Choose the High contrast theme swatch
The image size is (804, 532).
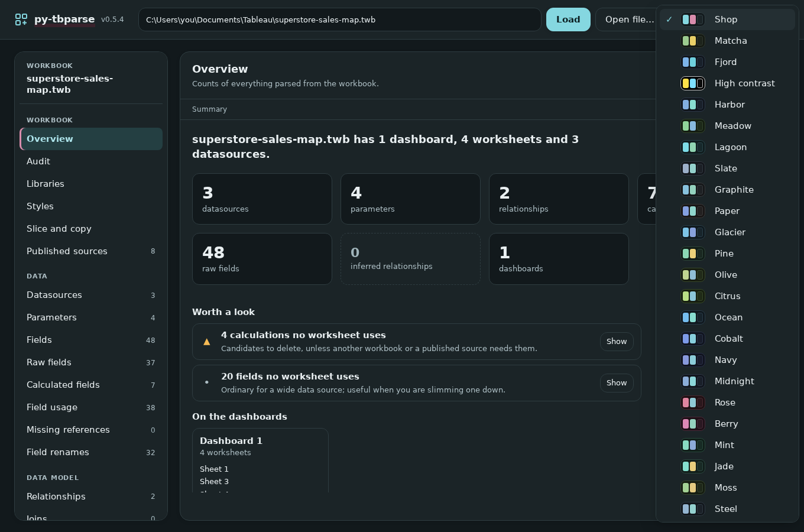(692, 83)
